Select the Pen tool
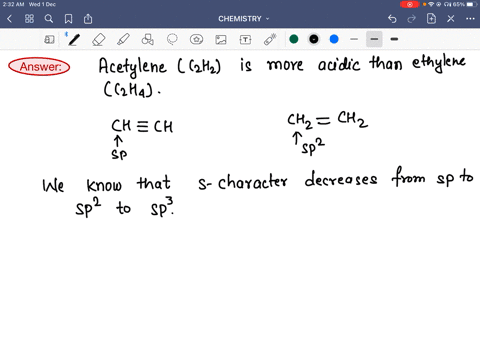This screenshot has height=360, width=480. click(74, 39)
